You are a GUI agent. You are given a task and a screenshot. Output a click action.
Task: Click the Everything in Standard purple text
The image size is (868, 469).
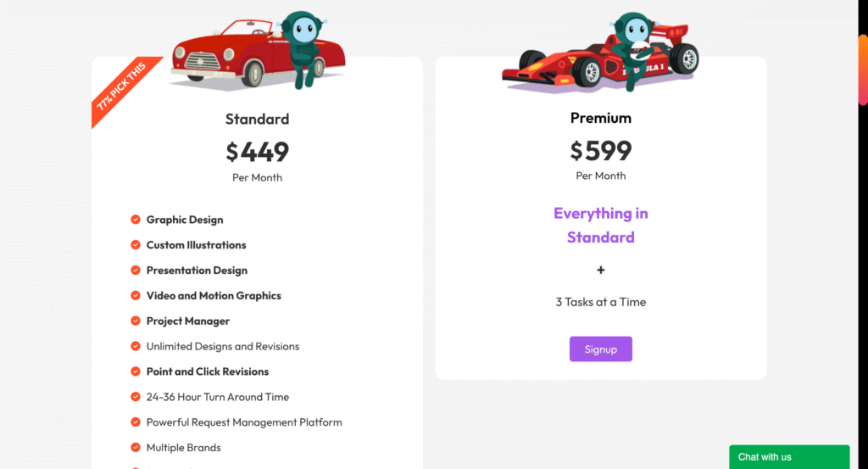click(601, 226)
